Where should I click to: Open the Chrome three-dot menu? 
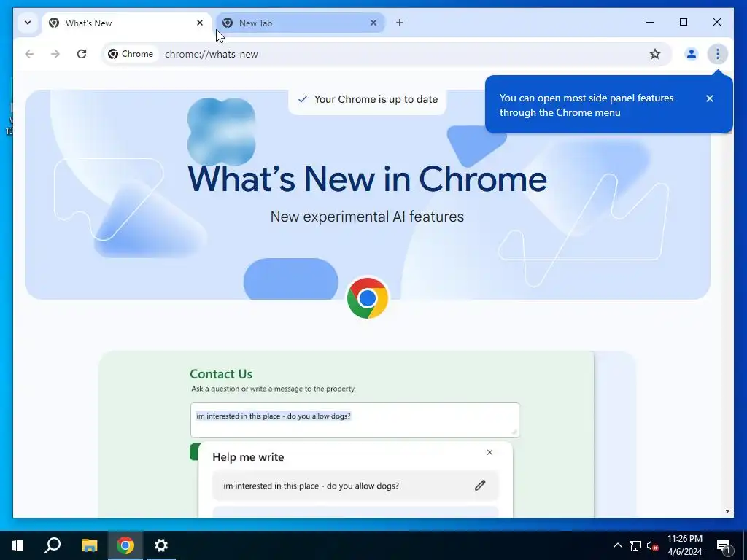click(x=718, y=54)
